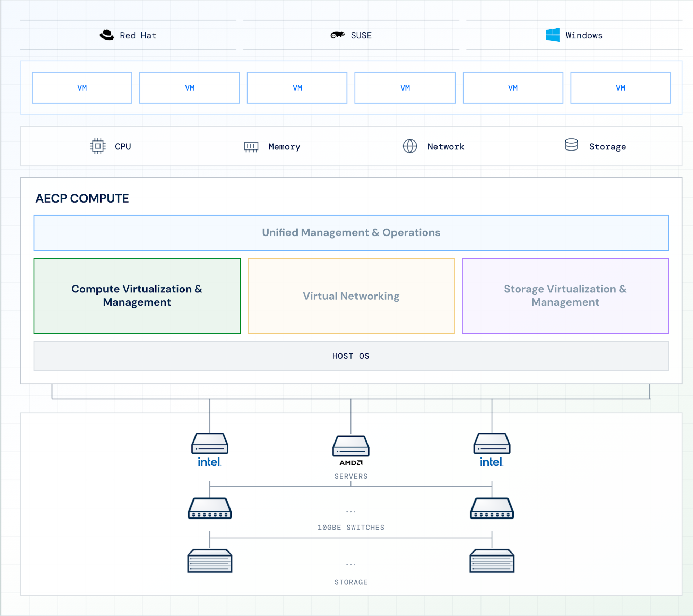Viewport: 693px width, 616px height.
Task: Click the Memory label text
Action: 284,147
